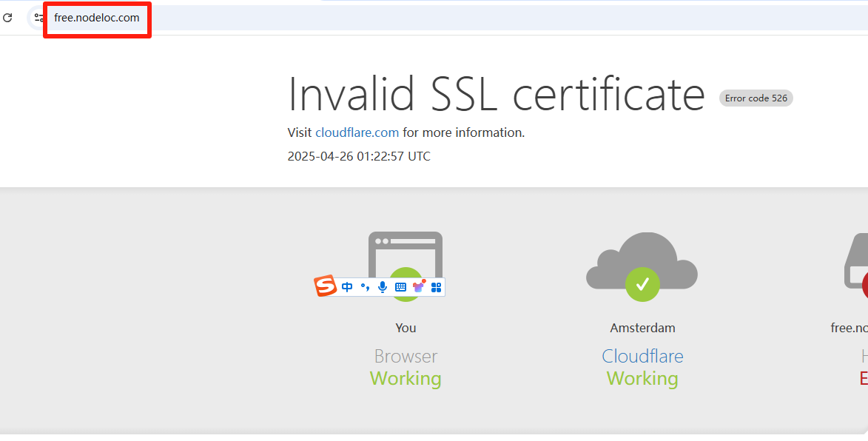Open the Cloudflare link under Amsterdam
This screenshot has width=868, height=441.
pos(642,356)
